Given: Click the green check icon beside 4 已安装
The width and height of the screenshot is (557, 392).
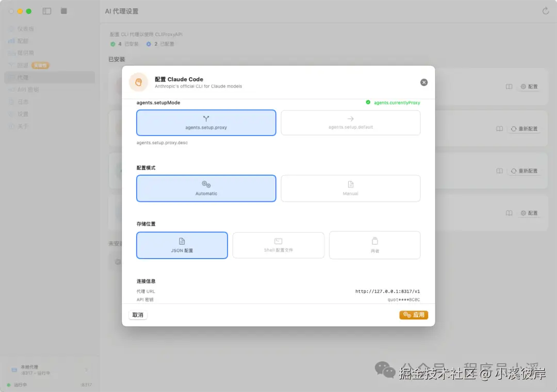Looking at the screenshot, I should tap(113, 44).
